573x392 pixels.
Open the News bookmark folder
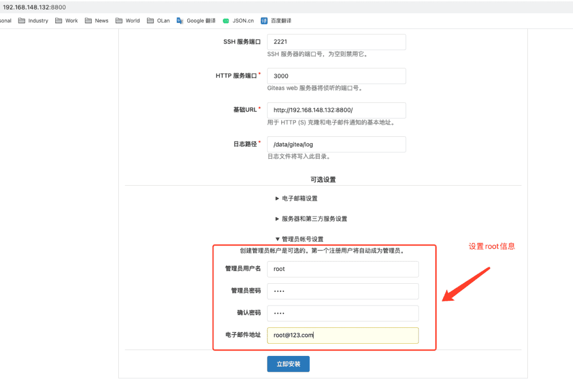coord(97,21)
